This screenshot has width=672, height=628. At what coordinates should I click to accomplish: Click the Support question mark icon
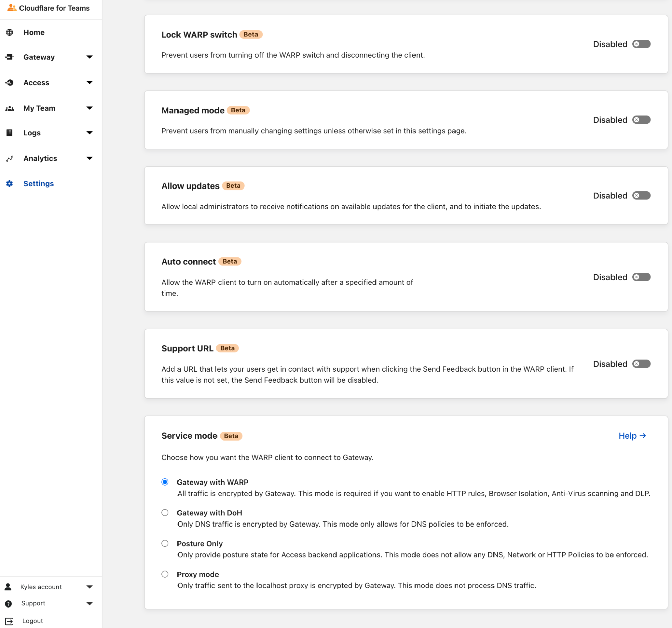point(8,604)
